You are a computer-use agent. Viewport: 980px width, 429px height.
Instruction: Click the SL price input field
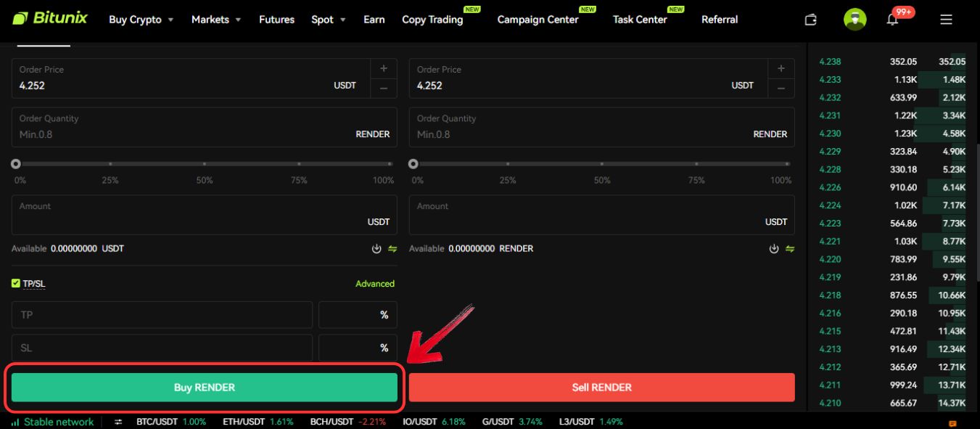[162, 348]
